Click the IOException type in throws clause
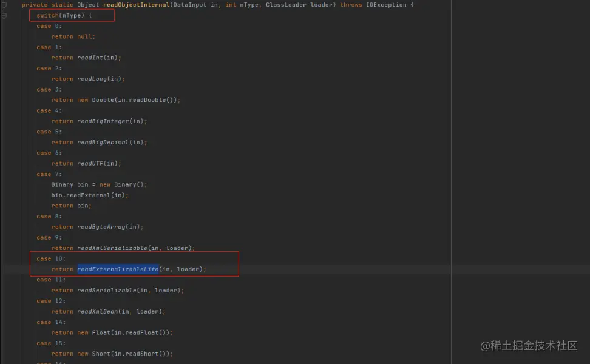Image resolution: width=590 pixels, height=364 pixels. [x=386, y=5]
